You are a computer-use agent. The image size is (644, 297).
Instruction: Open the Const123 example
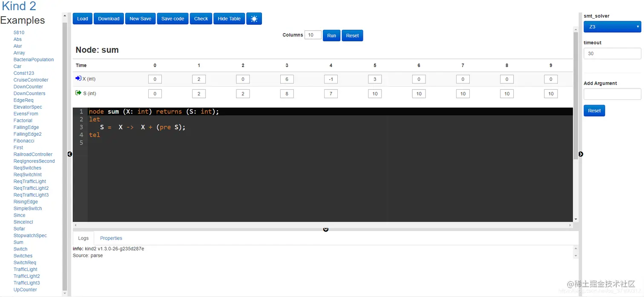pyautogui.click(x=24, y=73)
